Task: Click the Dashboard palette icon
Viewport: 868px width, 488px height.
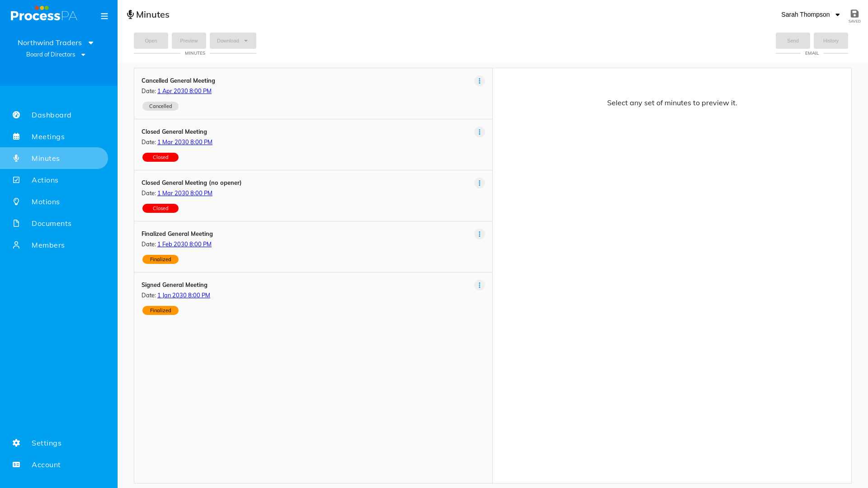Action: pos(16,115)
